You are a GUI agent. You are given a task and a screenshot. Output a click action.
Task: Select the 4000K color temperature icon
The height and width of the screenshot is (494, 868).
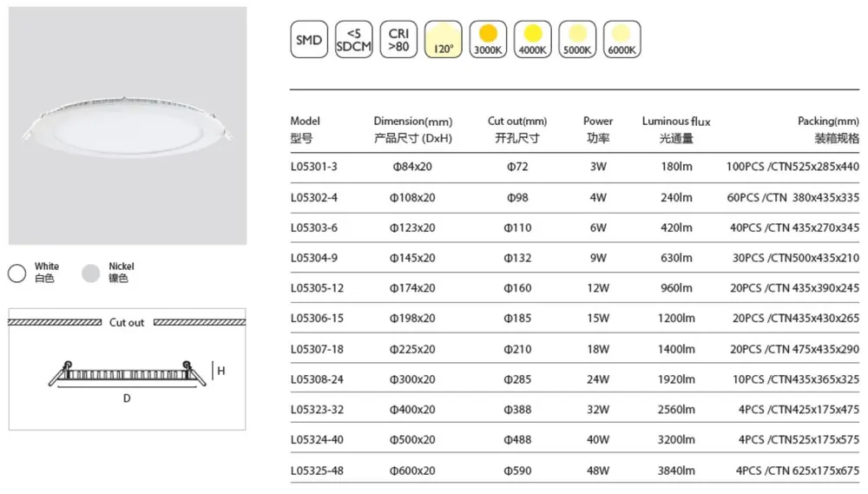click(x=533, y=39)
